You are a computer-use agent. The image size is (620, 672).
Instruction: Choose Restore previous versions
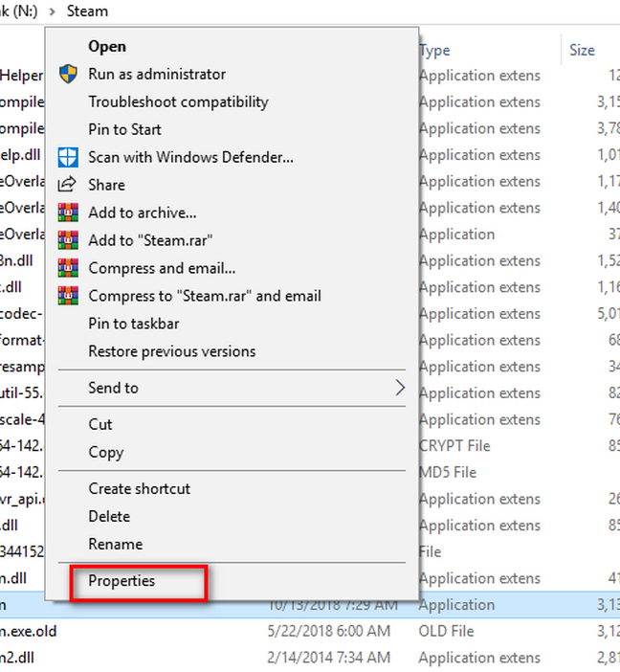pos(172,351)
